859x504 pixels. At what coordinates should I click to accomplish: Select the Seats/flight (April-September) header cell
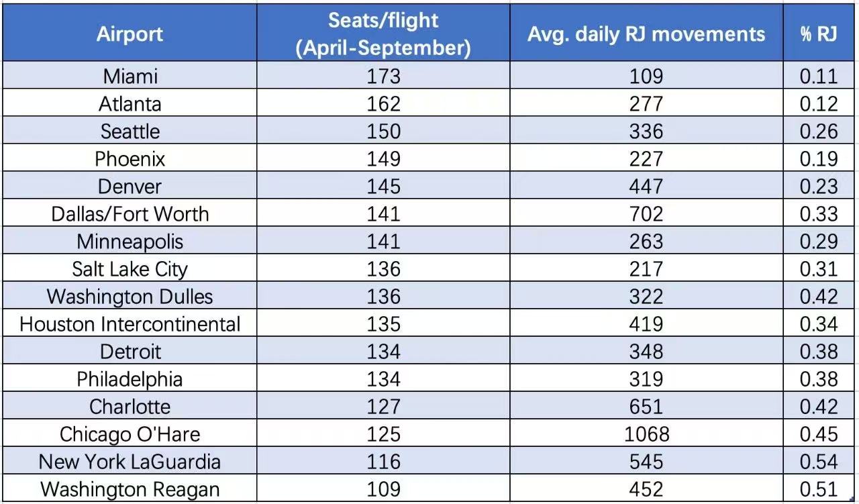(x=383, y=34)
